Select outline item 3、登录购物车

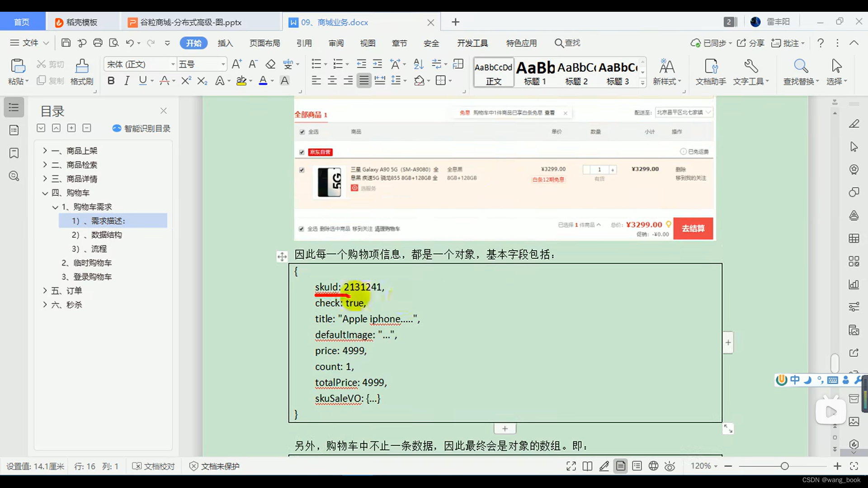pyautogui.click(x=87, y=277)
